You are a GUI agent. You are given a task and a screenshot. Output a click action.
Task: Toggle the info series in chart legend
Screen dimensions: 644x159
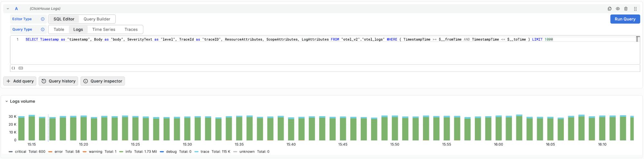coord(128,152)
